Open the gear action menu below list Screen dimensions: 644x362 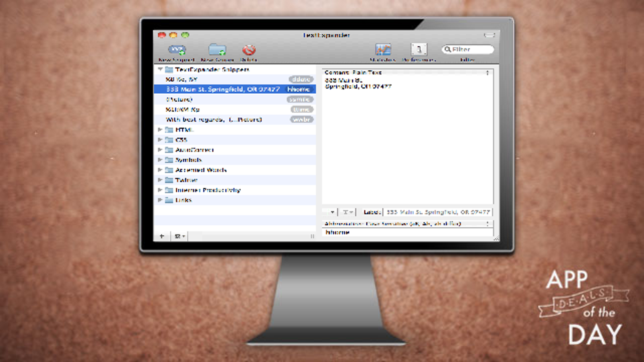point(180,236)
